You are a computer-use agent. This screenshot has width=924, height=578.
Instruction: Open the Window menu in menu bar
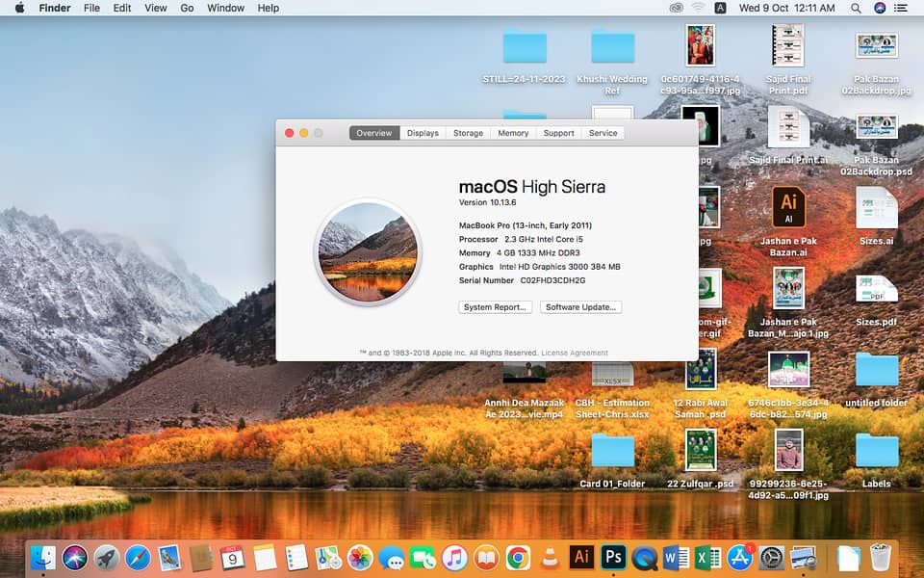[225, 8]
